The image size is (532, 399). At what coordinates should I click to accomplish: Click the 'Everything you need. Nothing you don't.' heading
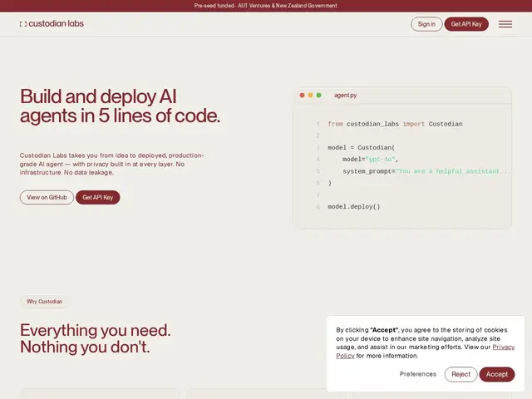coord(96,338)
